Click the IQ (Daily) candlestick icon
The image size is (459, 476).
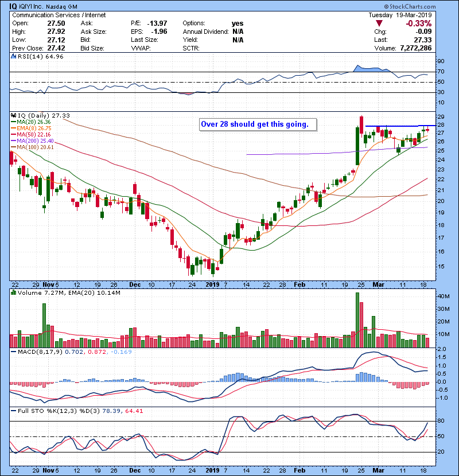(x=13, y=116)
